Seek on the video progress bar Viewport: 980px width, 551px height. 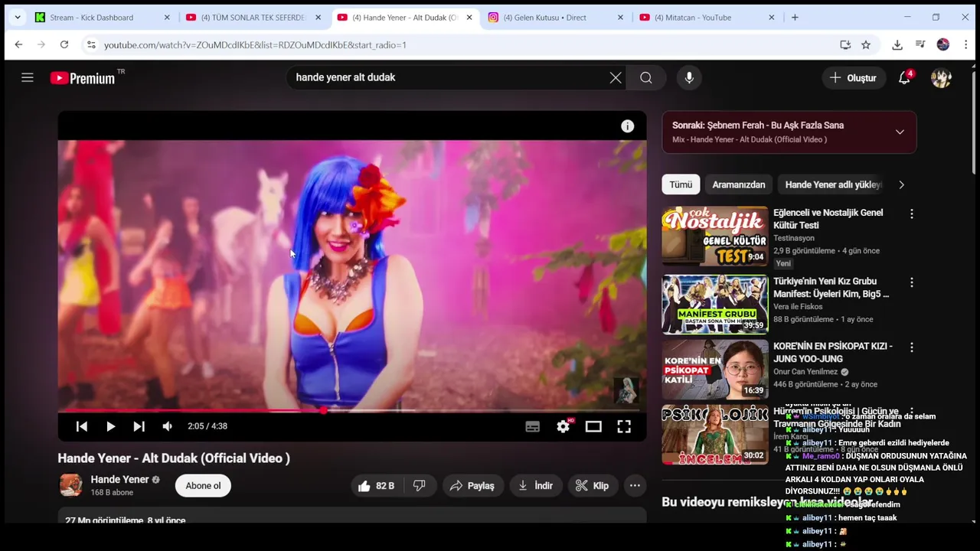[352, 410]
